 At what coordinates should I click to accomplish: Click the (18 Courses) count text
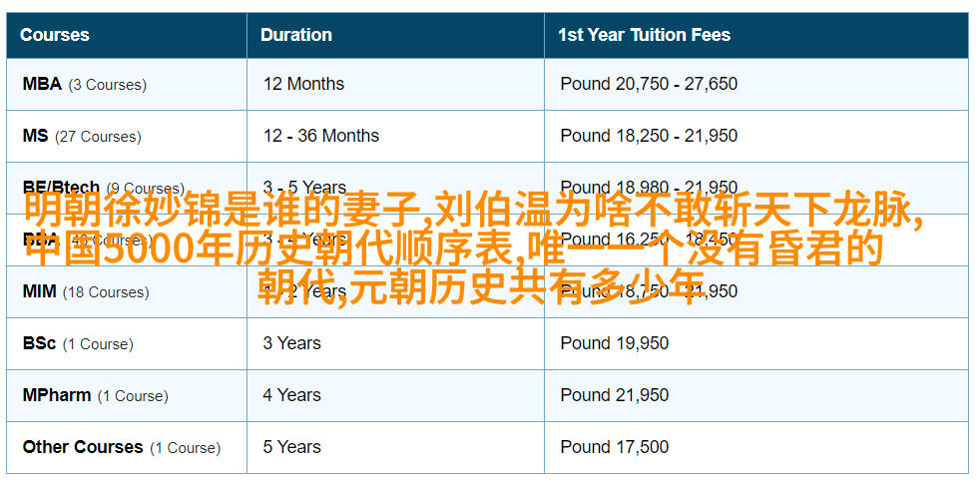tap(106, 291)
